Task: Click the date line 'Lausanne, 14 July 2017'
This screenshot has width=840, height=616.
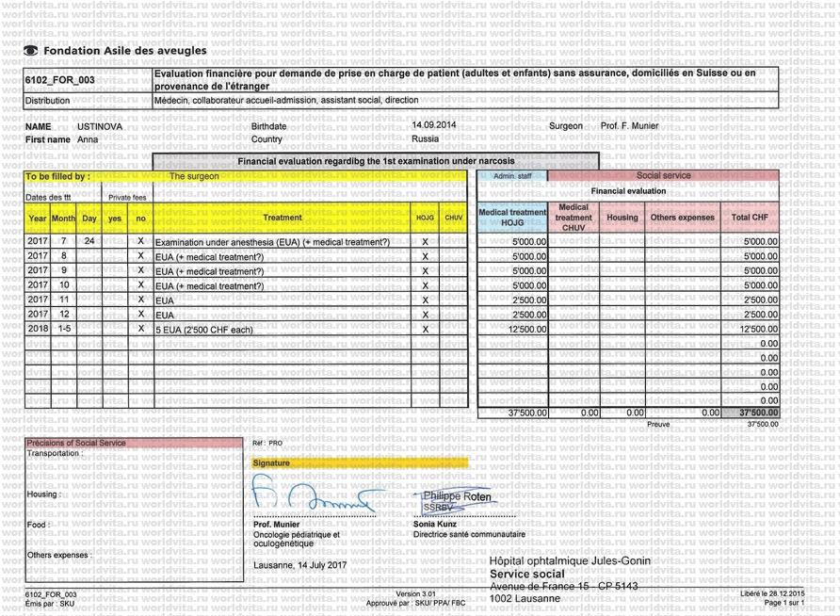Action: click(300, 565)
